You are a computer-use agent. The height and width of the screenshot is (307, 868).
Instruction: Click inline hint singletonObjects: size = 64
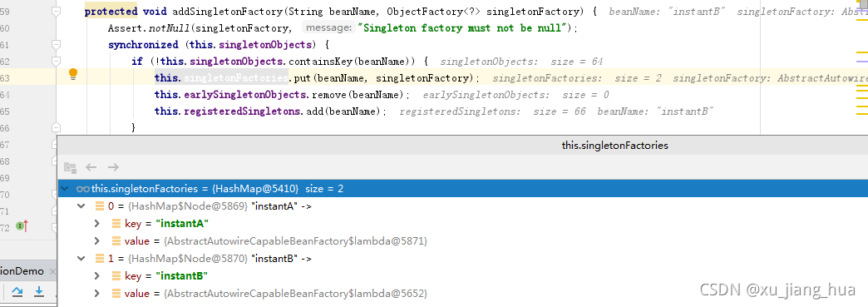click(x=521, y=62)
